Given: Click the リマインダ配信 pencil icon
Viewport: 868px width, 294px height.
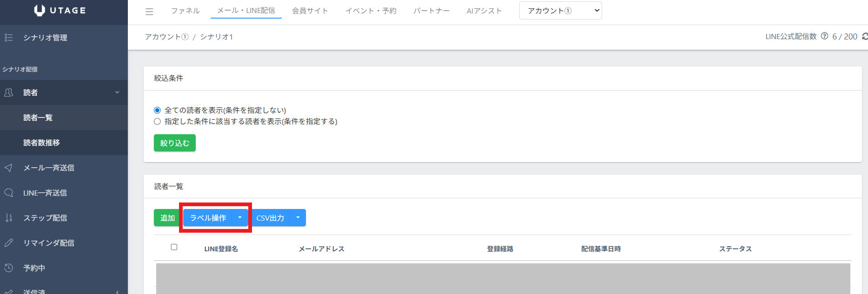Looking at the screenshot, I should (x=8, y=243).
